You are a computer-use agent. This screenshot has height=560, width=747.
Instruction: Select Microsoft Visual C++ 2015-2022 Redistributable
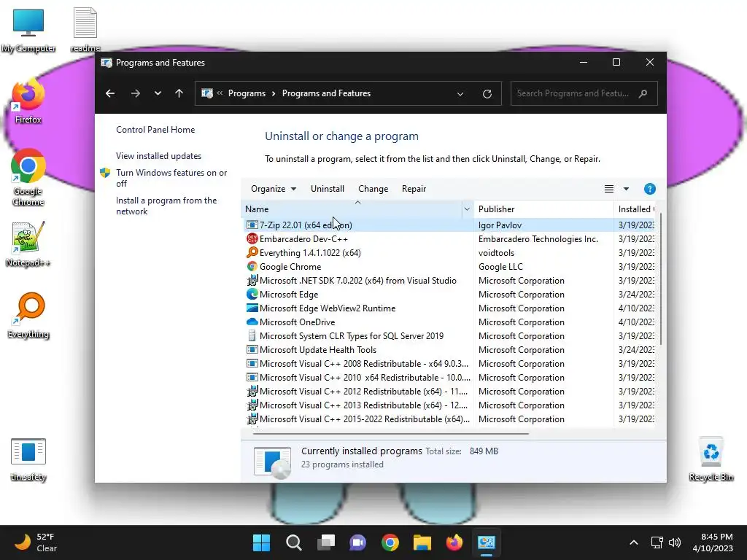[451, 418]
